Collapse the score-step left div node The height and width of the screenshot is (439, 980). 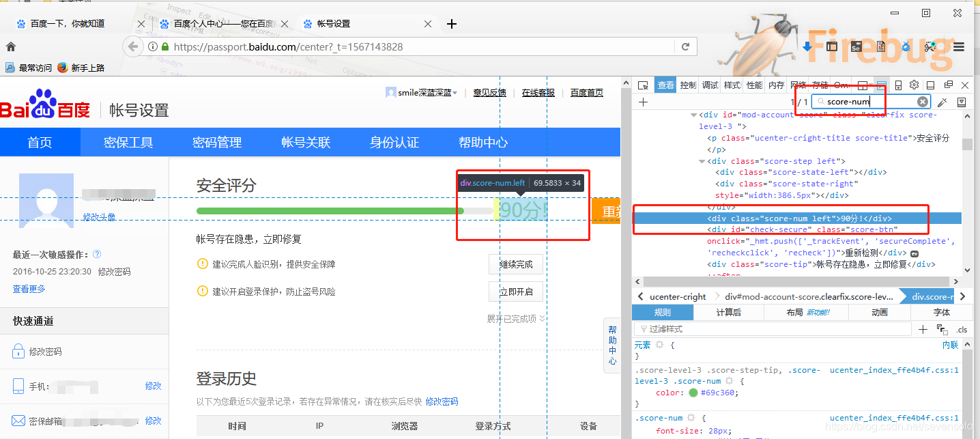pos(702,160)
